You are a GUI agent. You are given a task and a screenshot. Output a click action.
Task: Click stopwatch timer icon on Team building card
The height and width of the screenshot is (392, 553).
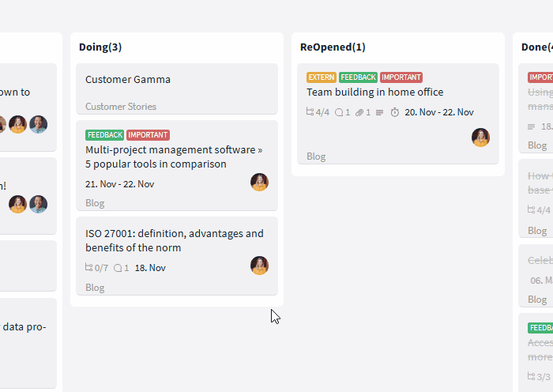(x=395, y=112)
